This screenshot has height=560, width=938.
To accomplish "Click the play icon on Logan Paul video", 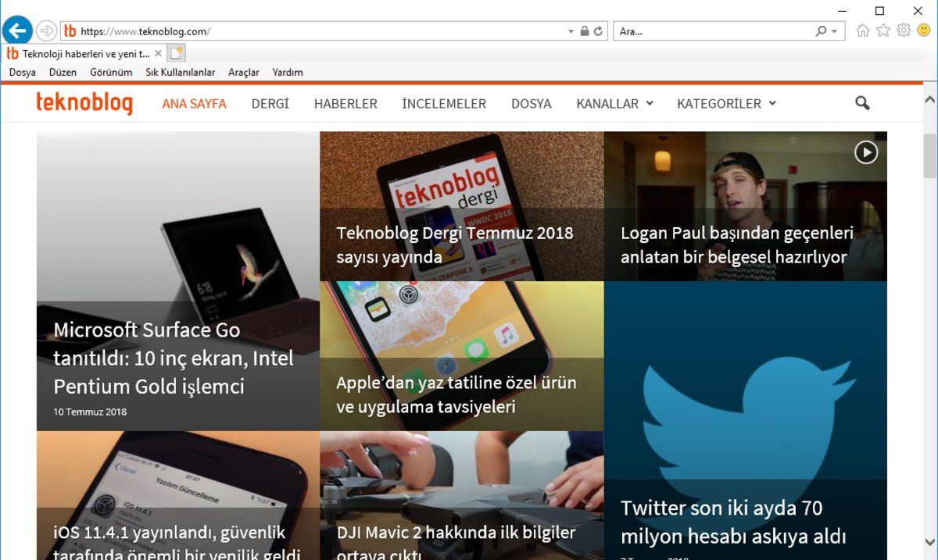I will click(866, 152).
